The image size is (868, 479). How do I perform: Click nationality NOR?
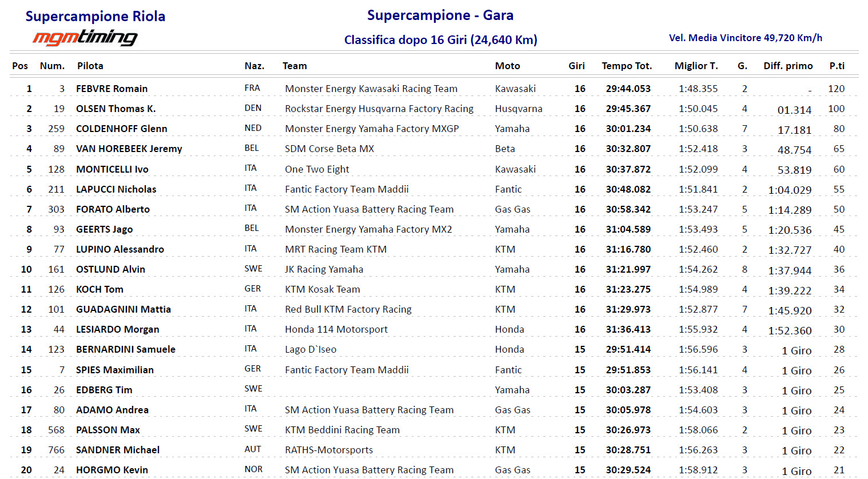pos(253,469)
